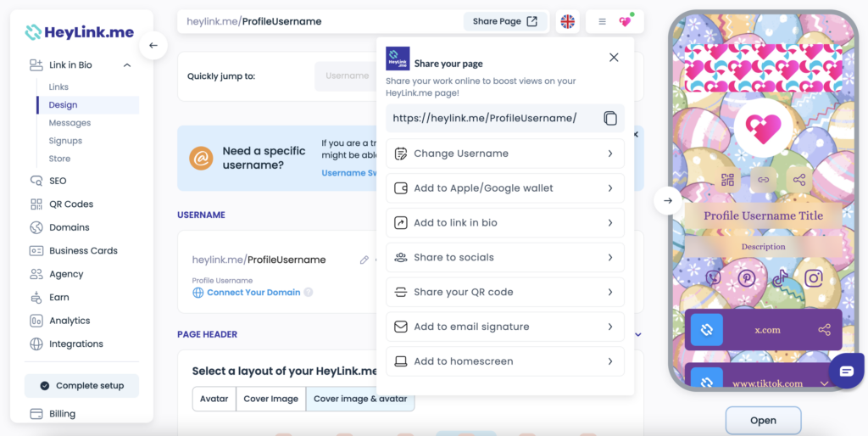
Task: Jump to Username quick button
Action: tap(347, 75)
